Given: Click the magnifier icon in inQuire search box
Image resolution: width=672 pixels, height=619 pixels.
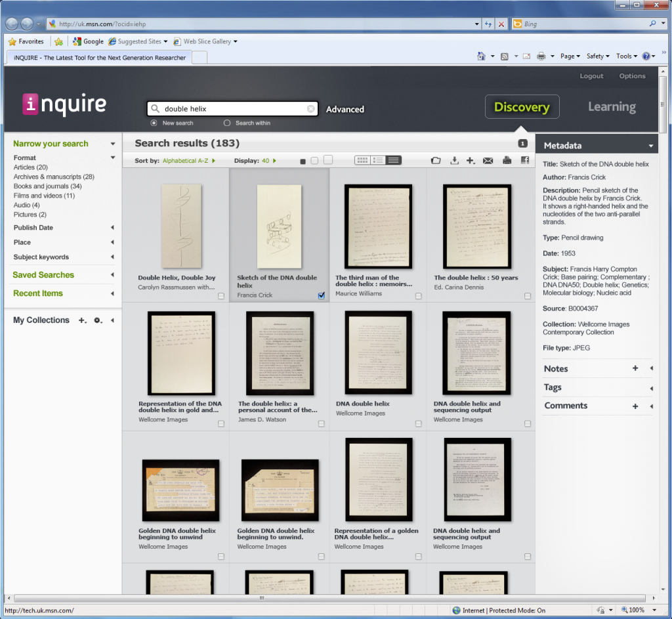Looking at the screenshot, I should pos(155,108).
